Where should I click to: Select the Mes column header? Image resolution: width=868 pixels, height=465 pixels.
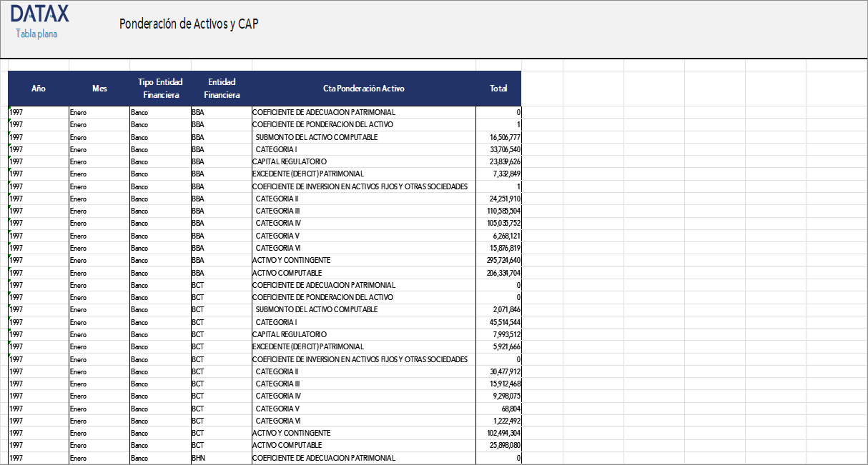click(x=99, y=89)
